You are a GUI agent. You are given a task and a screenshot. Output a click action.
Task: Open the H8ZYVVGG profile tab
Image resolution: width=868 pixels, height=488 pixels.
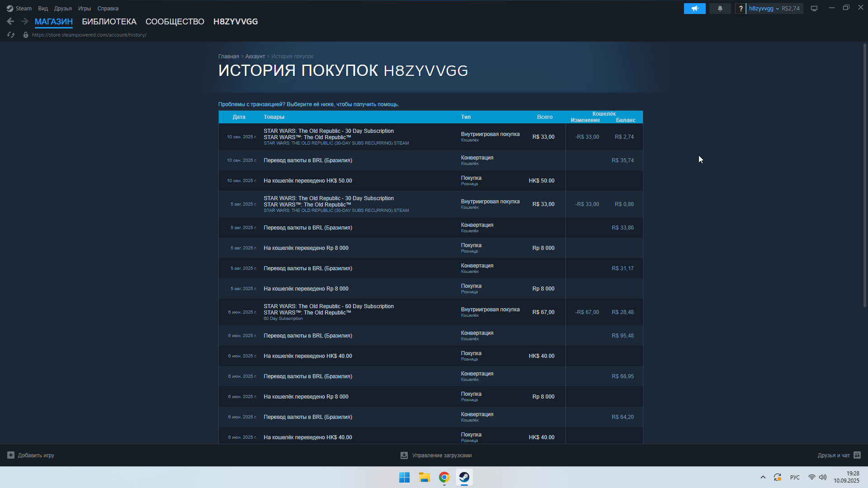(236, 22)
